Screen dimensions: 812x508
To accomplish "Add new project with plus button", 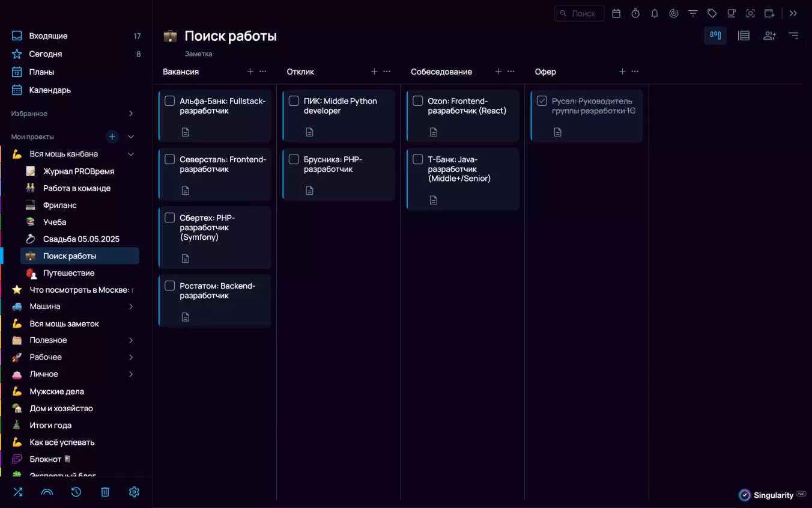I will (112, 137).
